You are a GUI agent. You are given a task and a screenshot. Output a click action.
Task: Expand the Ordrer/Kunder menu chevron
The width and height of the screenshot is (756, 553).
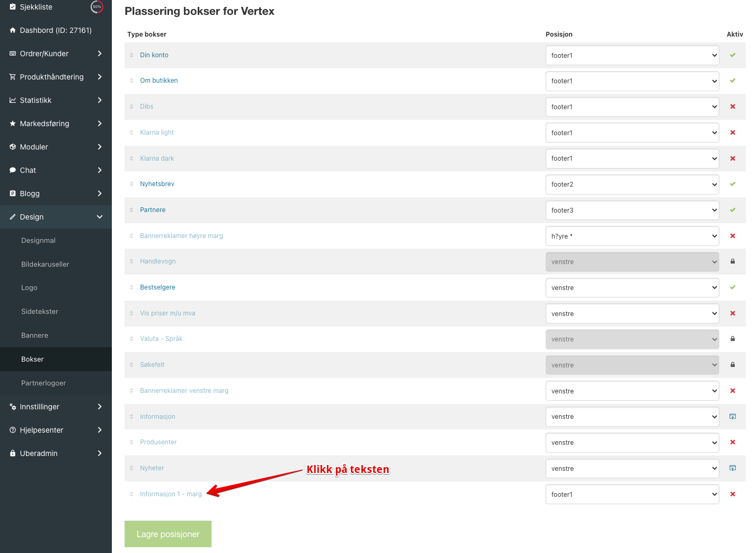100,54
